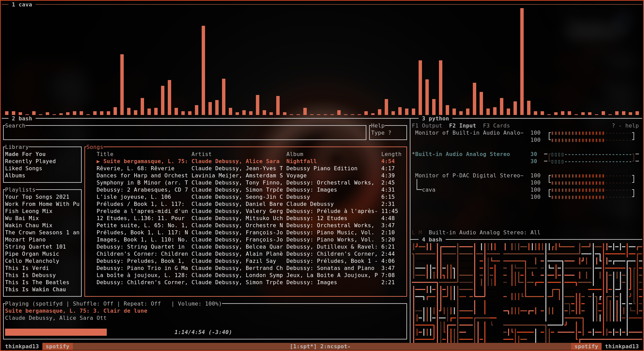Focus the '3 python' pane title
The width and height of the screenshot is (644, 351).
(x=436, y=119)
